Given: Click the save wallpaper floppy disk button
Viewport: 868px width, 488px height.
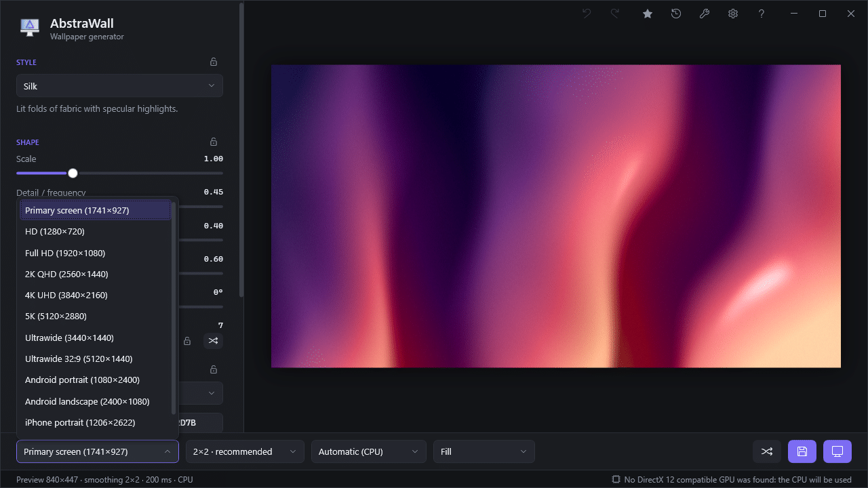Looking at the screenshot, I should (x=802, y=451).
